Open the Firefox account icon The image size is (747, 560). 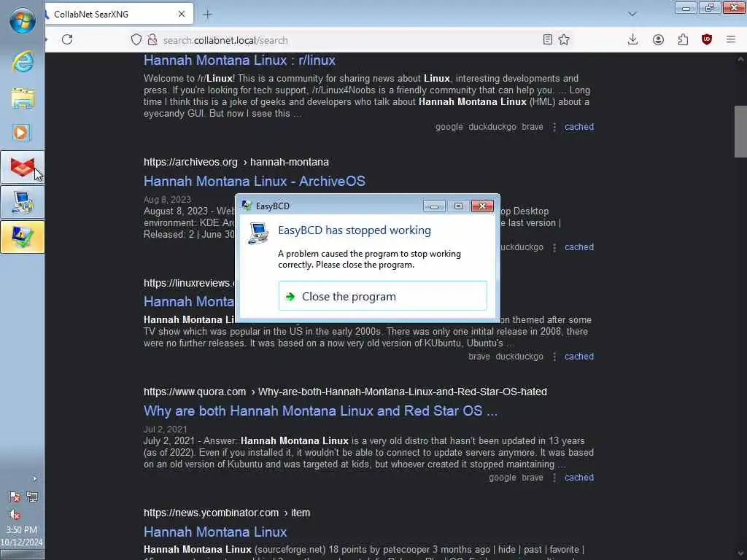tap(659, 39)
